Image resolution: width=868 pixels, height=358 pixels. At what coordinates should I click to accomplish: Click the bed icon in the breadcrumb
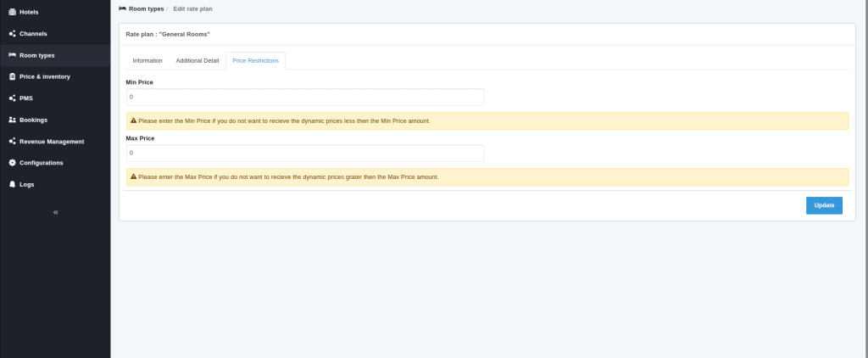click(x=122, y=8)
